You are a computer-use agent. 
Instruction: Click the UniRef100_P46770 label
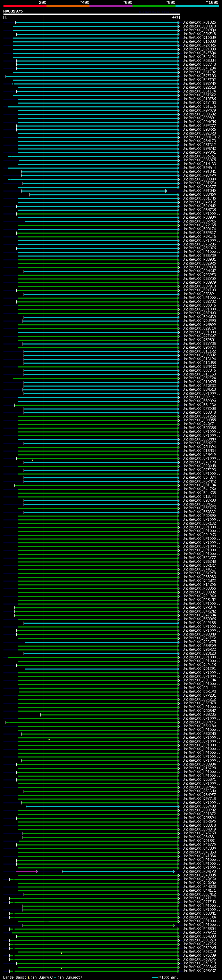(199, 844)
